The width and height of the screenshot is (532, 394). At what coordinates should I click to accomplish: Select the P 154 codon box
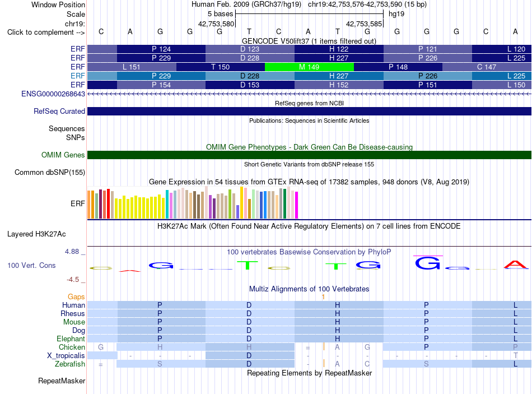click(161, 85)
